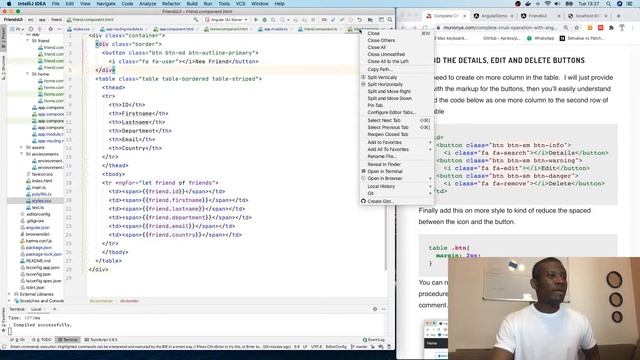Select Close in the tab context menu

(x=396, y=33)
